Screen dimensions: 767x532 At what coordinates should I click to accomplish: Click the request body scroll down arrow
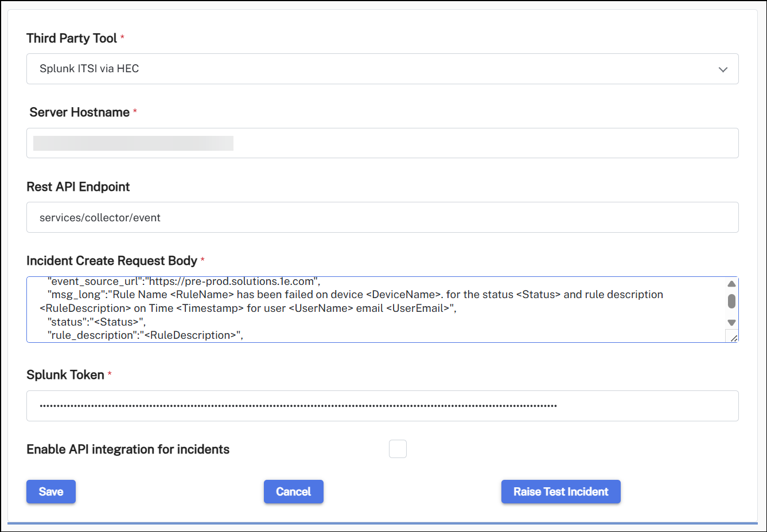(731, 323)
